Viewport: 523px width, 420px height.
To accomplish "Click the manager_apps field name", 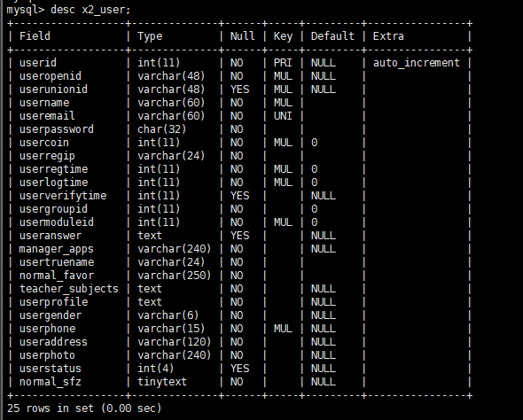I will 57,249.
